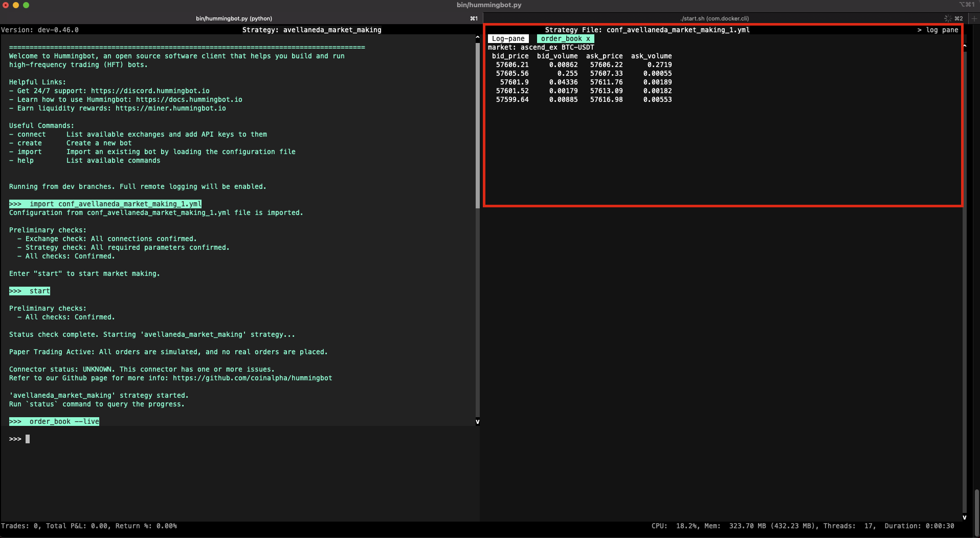Viewport: 980px width, 538px height.
Task: Click the >>> command prompt input field
Action: tap(28, 439)
